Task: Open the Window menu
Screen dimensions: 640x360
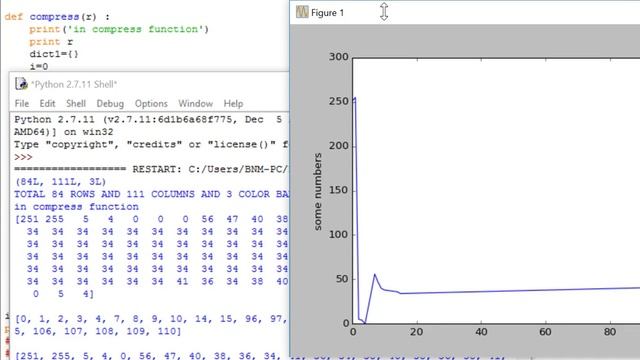Action: tap(196, 104)
